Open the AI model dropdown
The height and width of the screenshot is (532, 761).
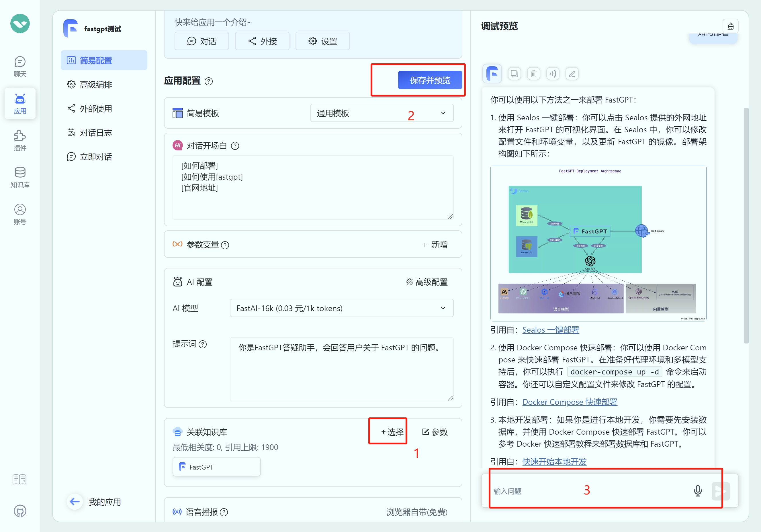(x=341, y=308)
